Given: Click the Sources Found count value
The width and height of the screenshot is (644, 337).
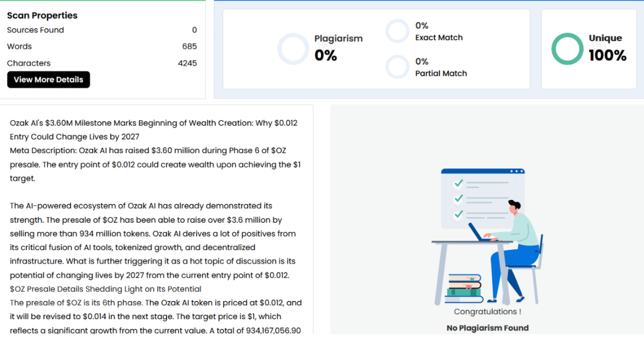Looking at the screenshot, I should click(x=194, y=30).
